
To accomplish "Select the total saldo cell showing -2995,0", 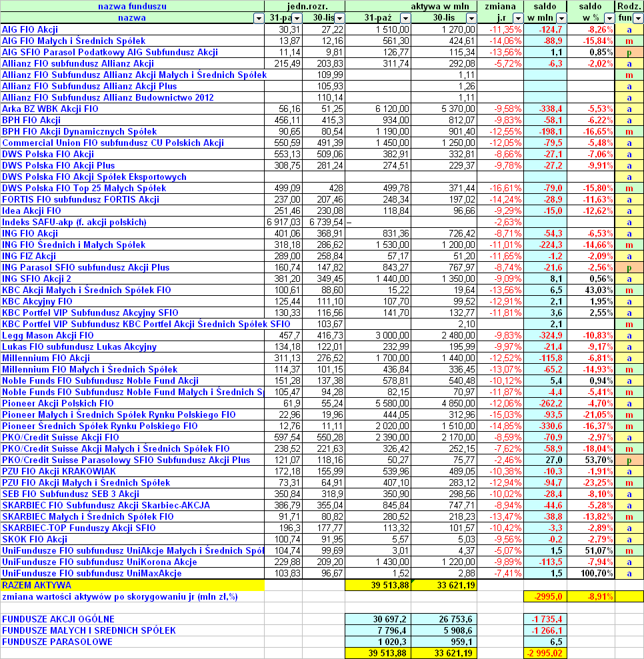I will click(x=545, y=596).
